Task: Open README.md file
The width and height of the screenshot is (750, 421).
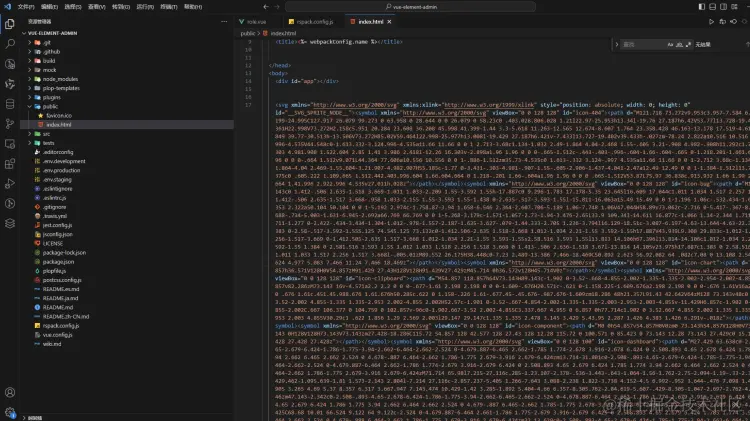Action: tap(127, 307)
